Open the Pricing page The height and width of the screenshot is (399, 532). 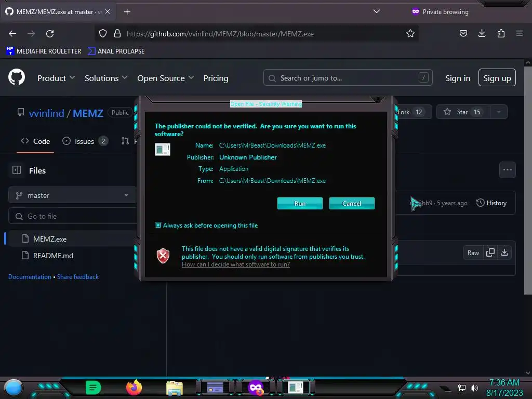tap(216, 78)
